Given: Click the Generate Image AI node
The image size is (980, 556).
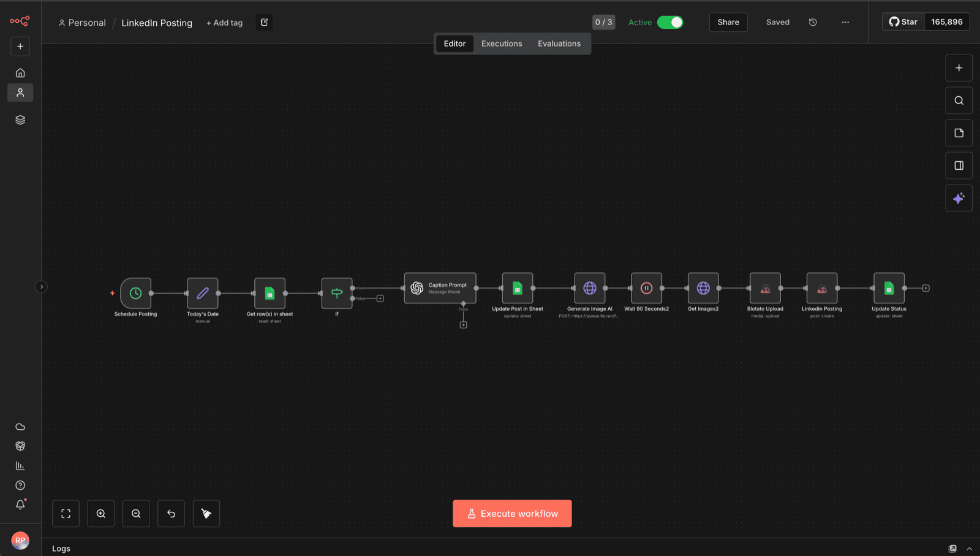Looking at the screenshot, I should click(x=590, y=288).
